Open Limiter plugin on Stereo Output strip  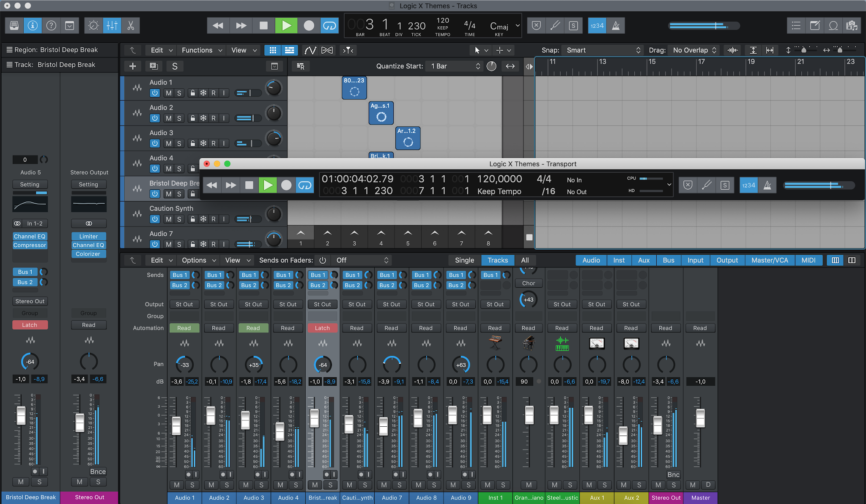[88, 237]
